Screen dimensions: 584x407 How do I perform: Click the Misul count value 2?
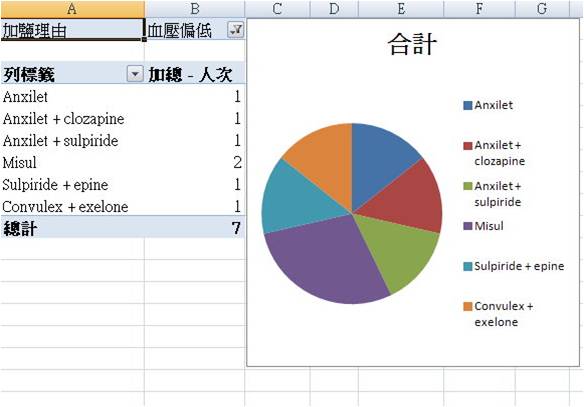[x=238, y=163]
